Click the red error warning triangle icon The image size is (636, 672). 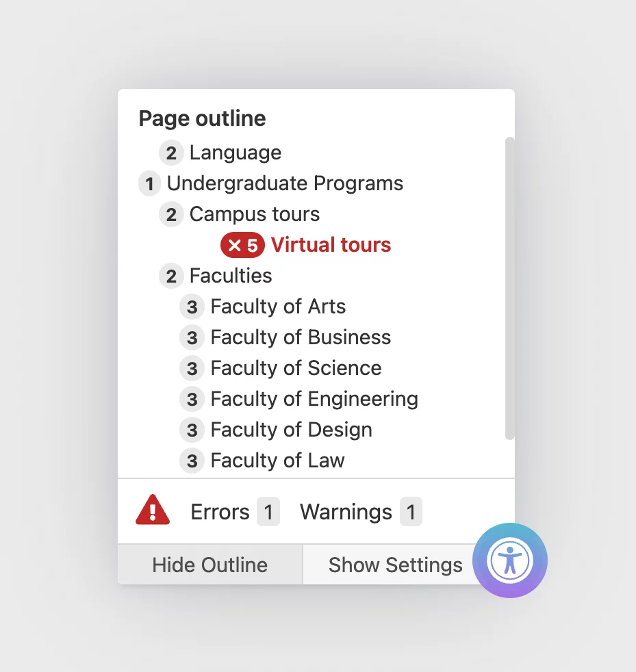point(153,510)
